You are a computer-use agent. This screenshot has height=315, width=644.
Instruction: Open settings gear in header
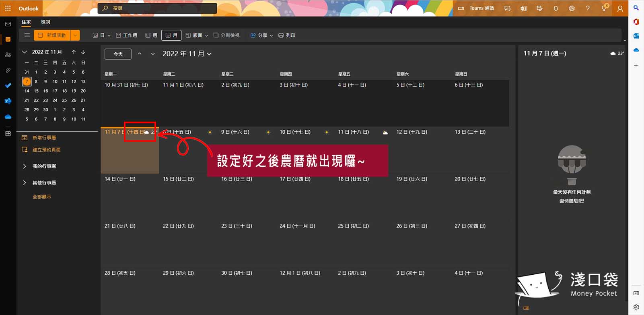click(x=572, y=8)
